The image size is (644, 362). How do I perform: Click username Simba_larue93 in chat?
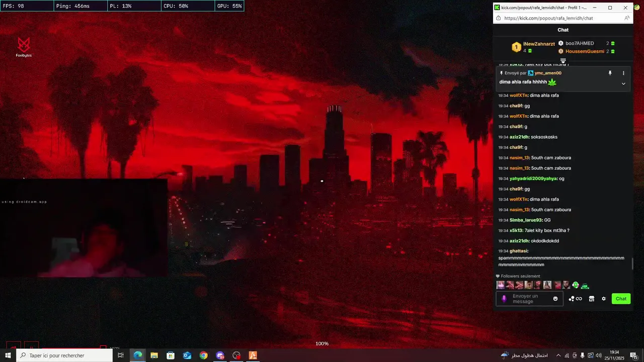point(526,220)
